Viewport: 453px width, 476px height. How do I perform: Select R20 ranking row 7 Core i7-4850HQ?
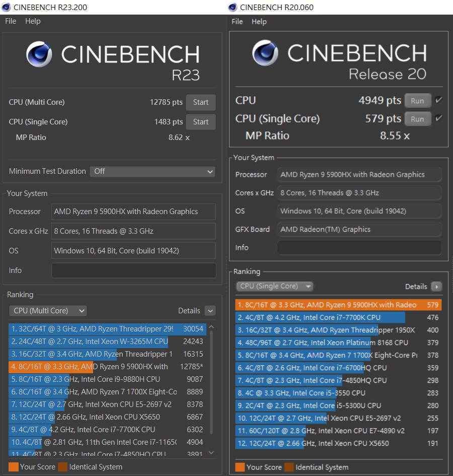pyautogui.click(x=338, y=380)
